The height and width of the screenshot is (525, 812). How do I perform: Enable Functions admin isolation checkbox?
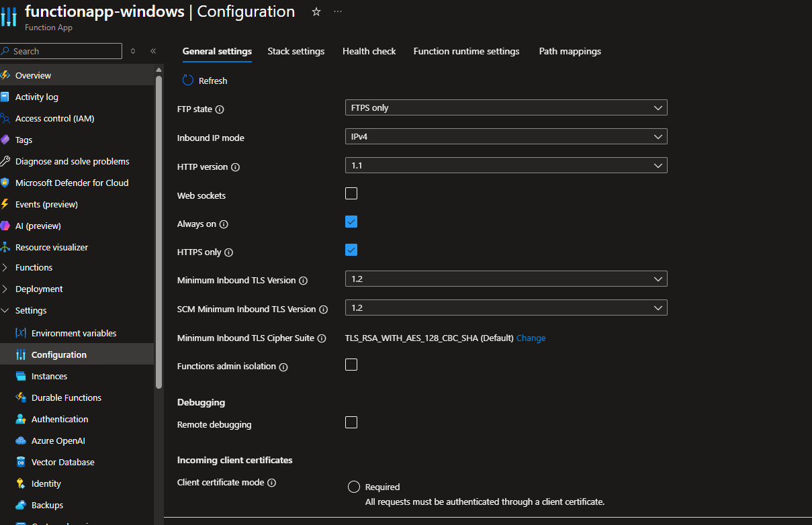pos(351,365)
